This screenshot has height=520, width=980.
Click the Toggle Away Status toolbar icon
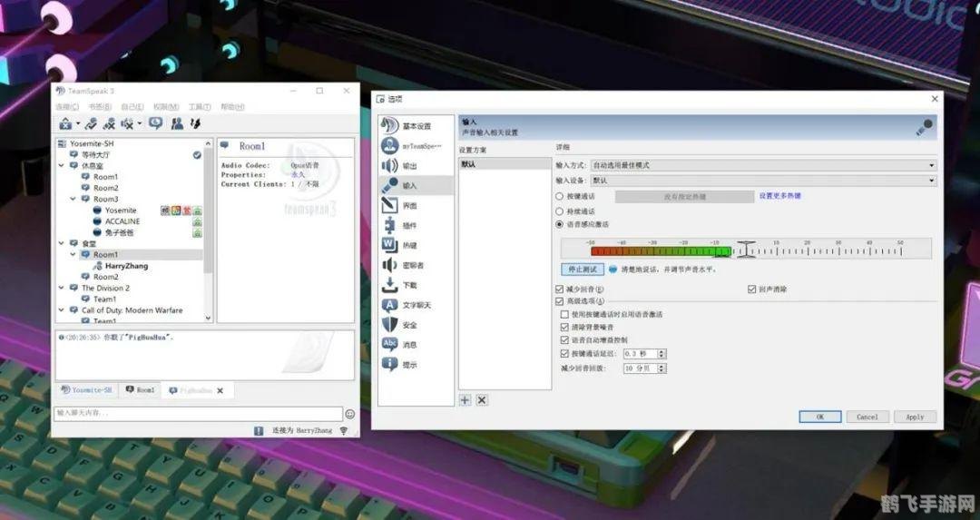[92, 123]
